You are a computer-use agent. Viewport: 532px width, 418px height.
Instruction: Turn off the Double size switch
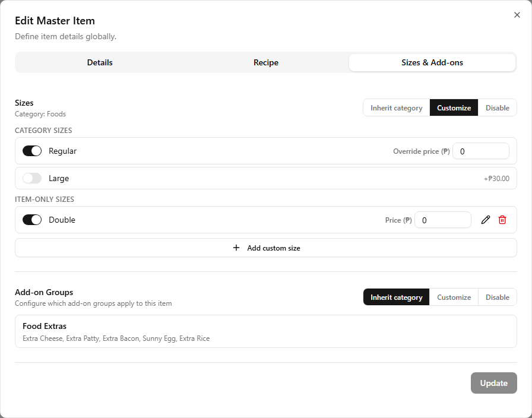(x=32, y=220)
